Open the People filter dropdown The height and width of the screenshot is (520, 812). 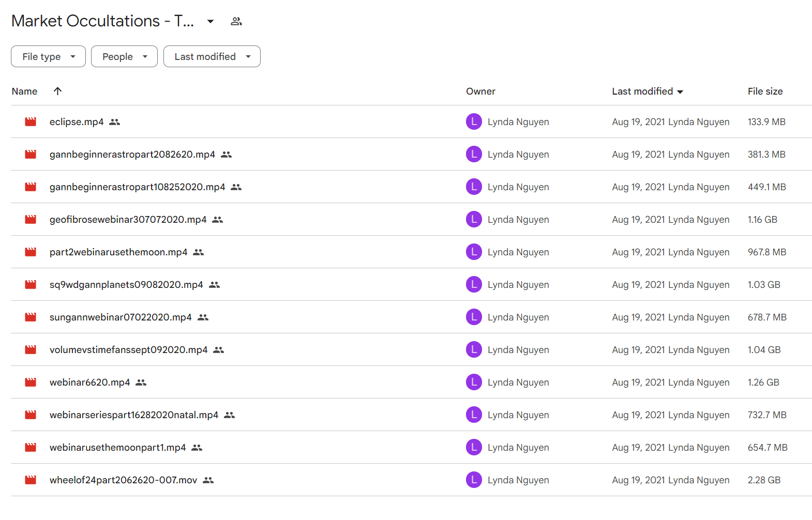pyautogui.click(x=124, y=56)
